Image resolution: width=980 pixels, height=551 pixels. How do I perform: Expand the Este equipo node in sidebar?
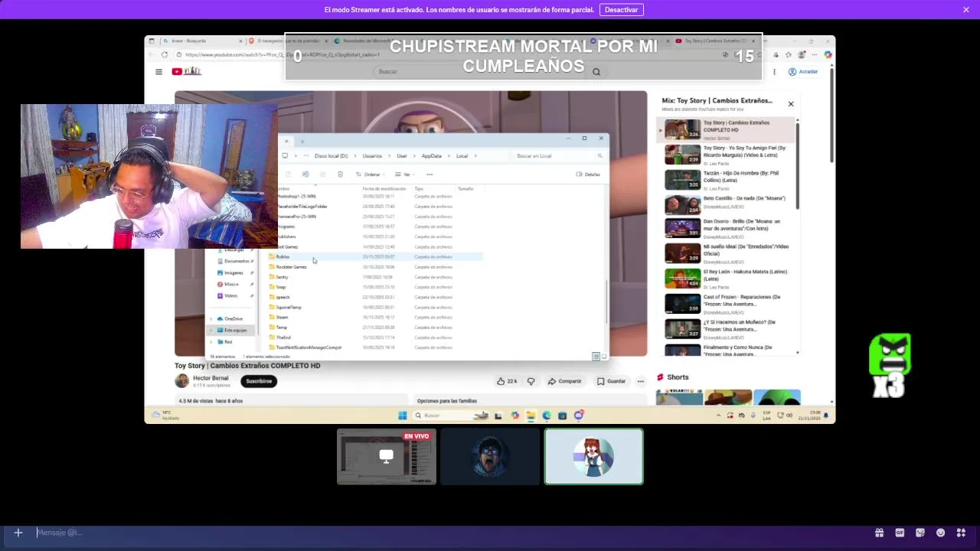tap(212, 330)
